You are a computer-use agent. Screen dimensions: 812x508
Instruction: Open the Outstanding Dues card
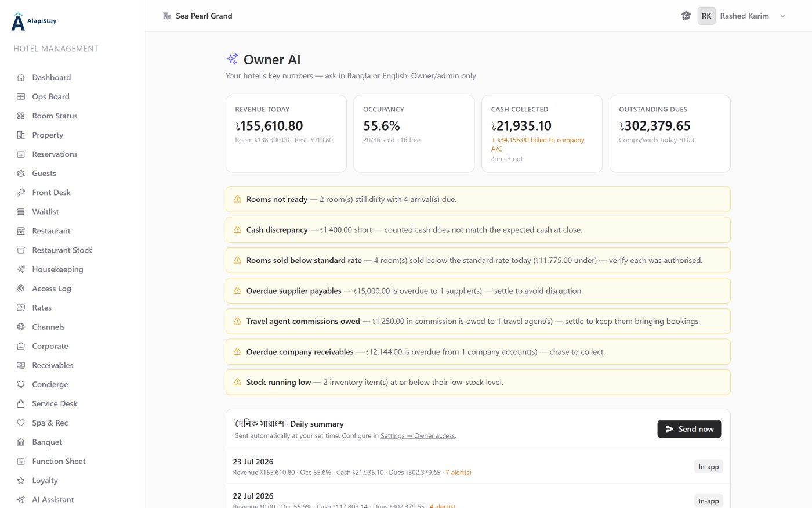pyautogui.click(x=670, y=134)
